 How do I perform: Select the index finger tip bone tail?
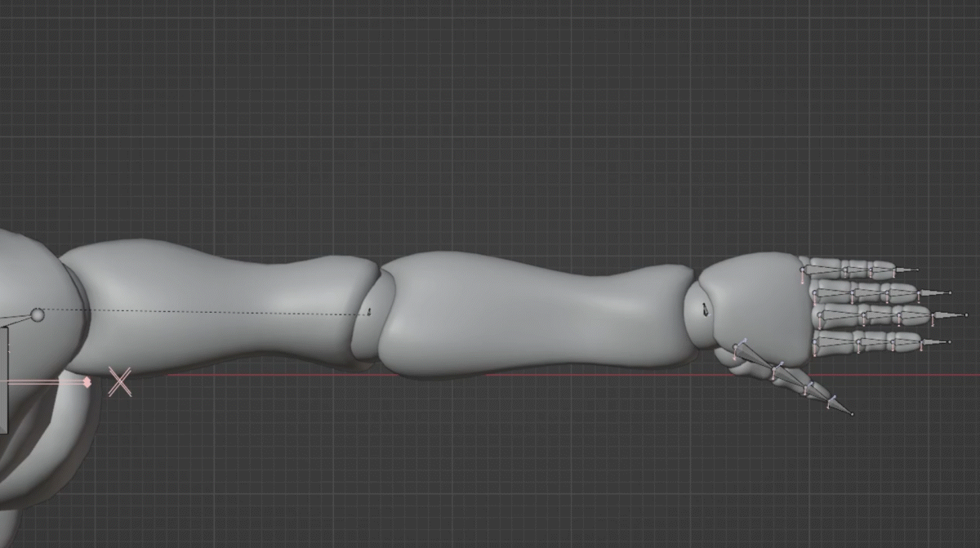[948, 341]
